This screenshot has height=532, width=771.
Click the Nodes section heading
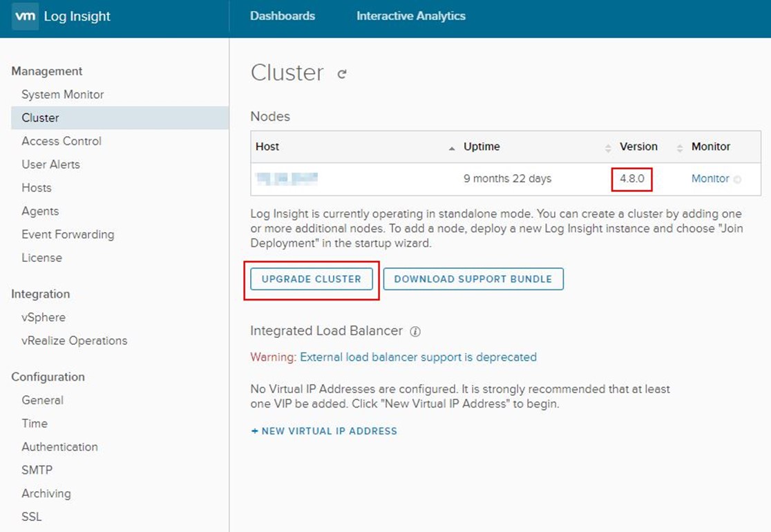270,117
